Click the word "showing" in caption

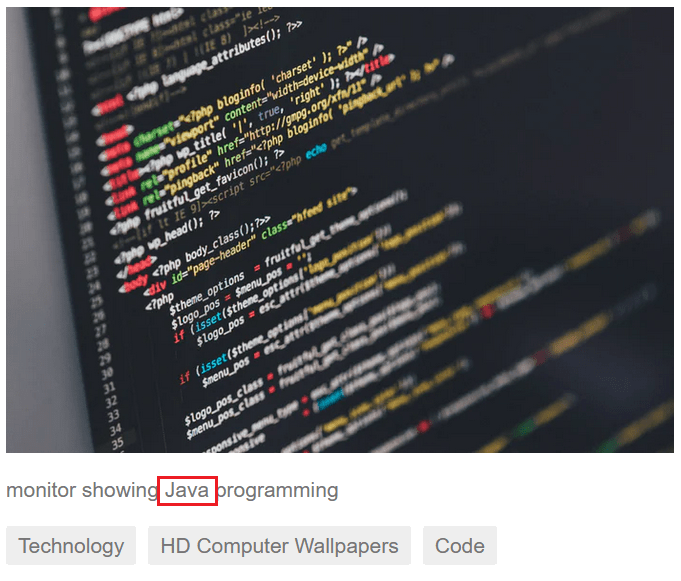(x=120, y=491)
